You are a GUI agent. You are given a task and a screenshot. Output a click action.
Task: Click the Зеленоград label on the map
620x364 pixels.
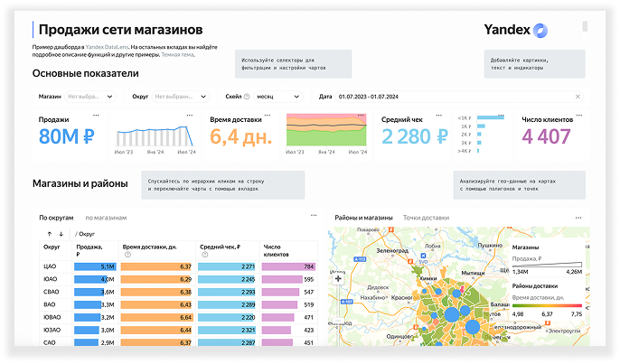(x=392, y=250)
